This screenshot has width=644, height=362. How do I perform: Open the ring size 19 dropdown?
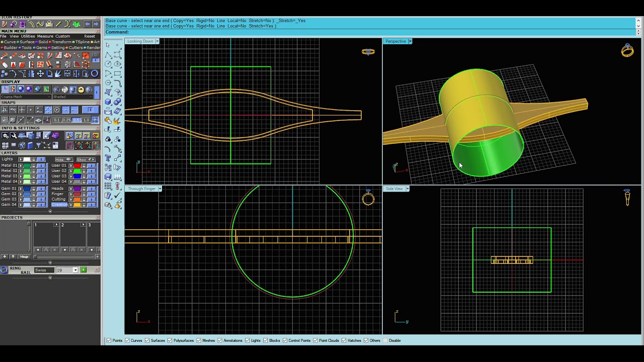coord(67,270)
